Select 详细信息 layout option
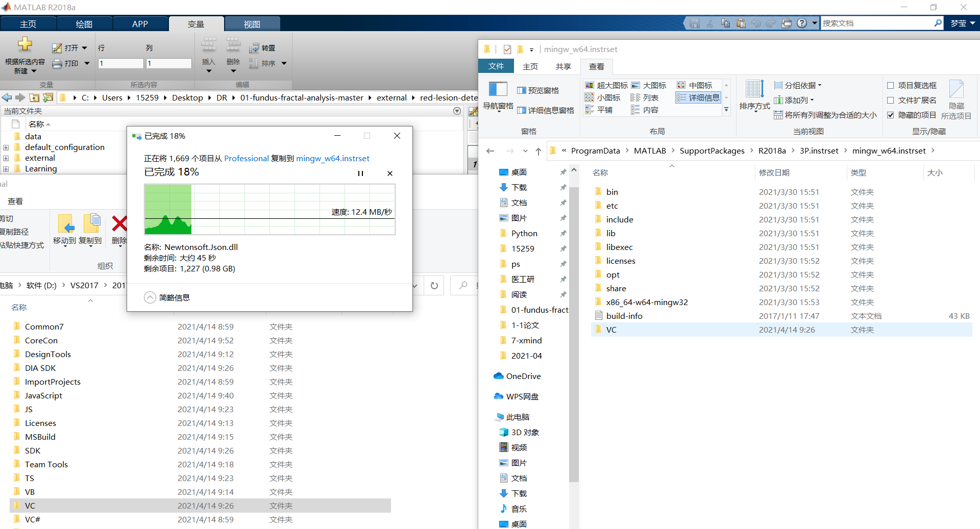The height and width of the screenshot is (529, 980). coord(698,97)
